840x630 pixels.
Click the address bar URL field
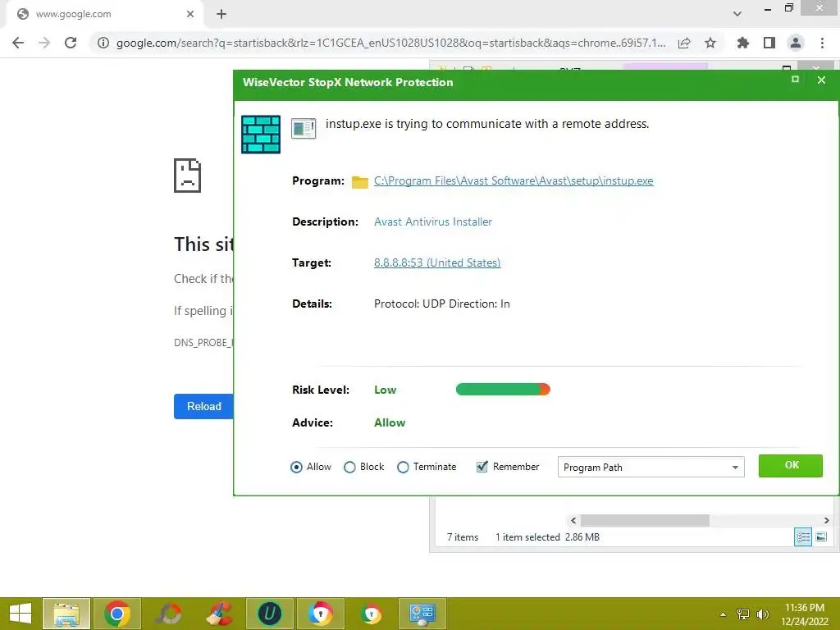click(x=390, y=43)
